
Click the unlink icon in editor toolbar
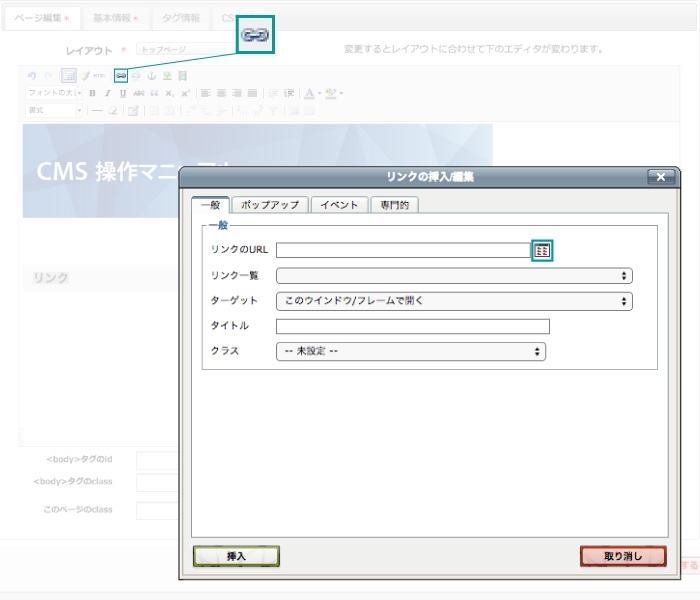pos(136,76)
